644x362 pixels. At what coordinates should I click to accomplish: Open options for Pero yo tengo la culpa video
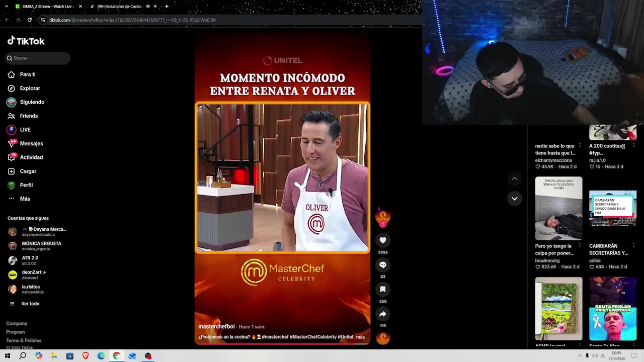(580, 246)
